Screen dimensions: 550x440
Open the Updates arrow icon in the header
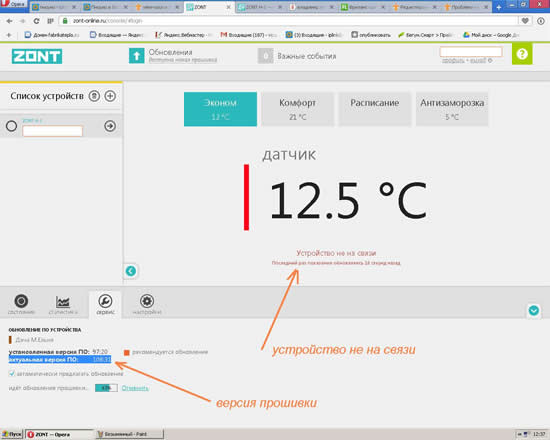tap(136, 55)
